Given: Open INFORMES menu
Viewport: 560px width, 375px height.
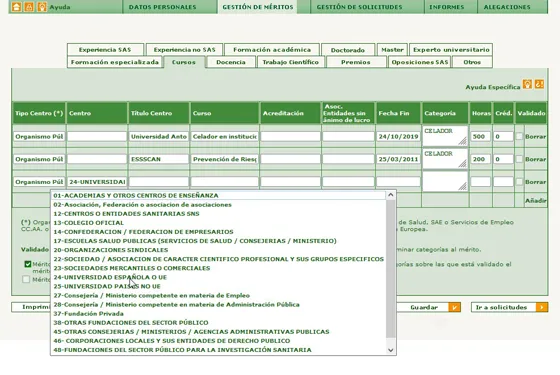Looking at the screenshot, I should tap(446, 7).
